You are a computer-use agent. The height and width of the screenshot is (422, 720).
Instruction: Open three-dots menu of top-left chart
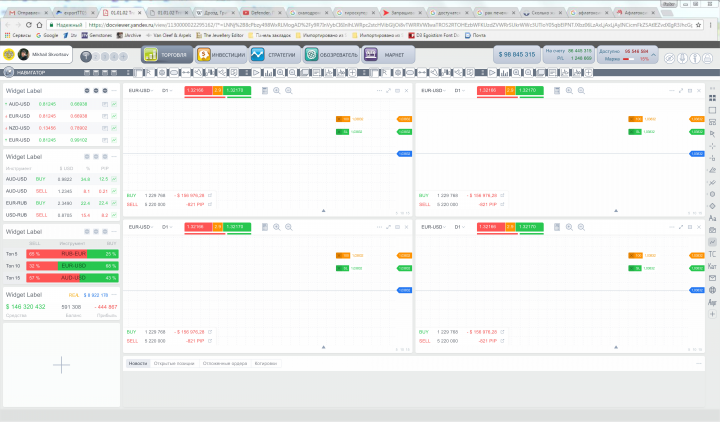click(x=379, y=90)
